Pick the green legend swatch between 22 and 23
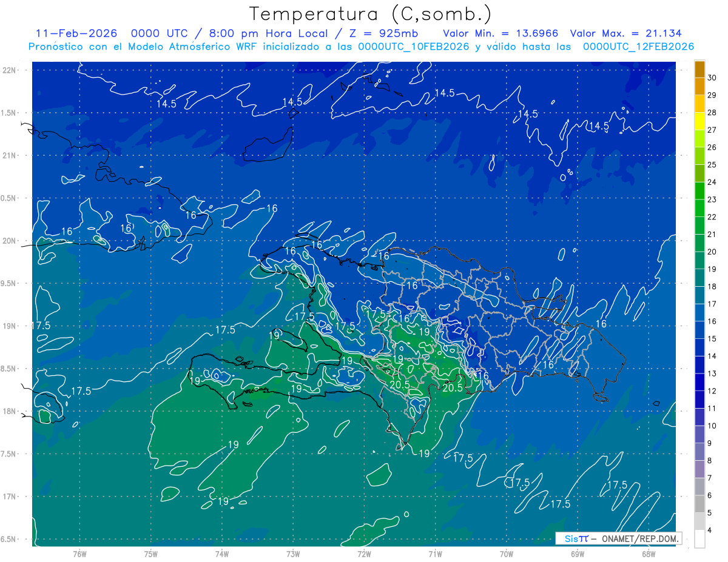 [x=699, y=209]
